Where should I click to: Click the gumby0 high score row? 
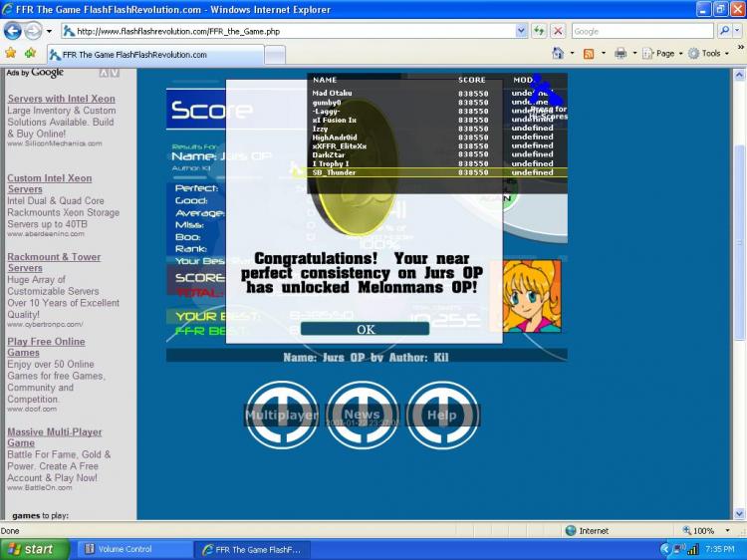[x=437, y=102]
